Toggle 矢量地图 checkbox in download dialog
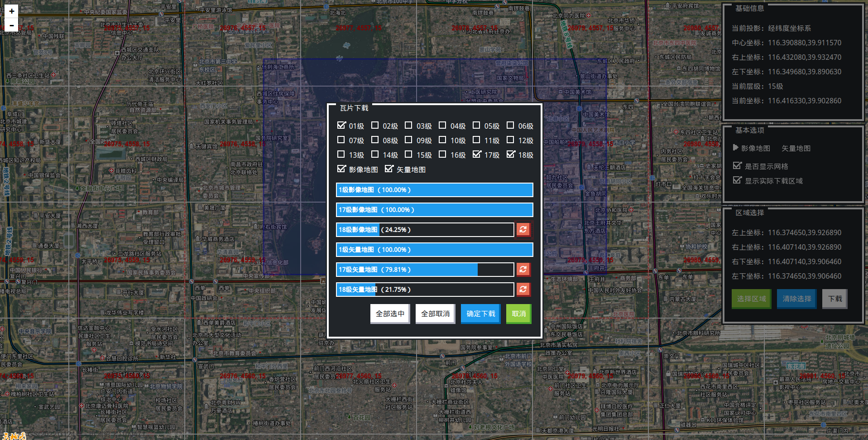 tap(389, 169)
